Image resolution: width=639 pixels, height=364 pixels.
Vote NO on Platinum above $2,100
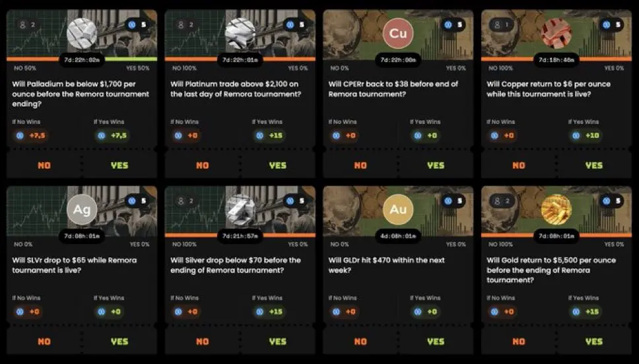tap(203, 166)
